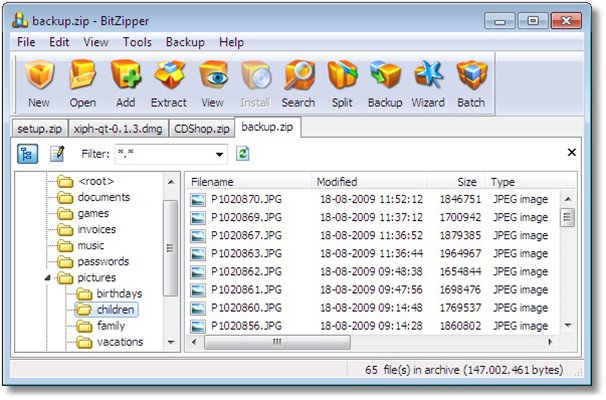Click the Search toolbar icon
606x400 pixels.
tap(298, 83)
